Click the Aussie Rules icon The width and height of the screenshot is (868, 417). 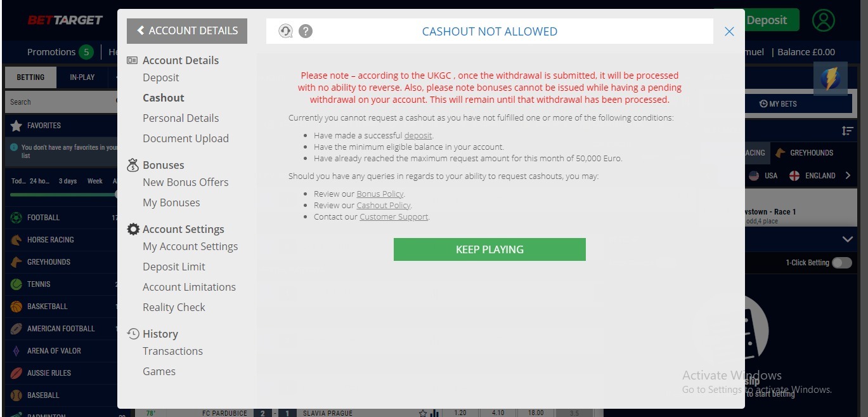16,373
